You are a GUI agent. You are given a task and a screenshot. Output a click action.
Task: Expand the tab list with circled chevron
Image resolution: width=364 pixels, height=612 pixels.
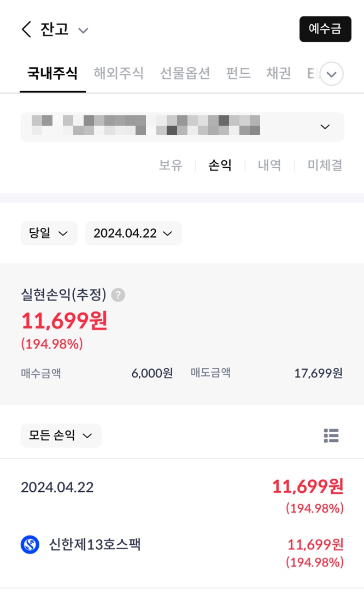click(x=332, y=74)
